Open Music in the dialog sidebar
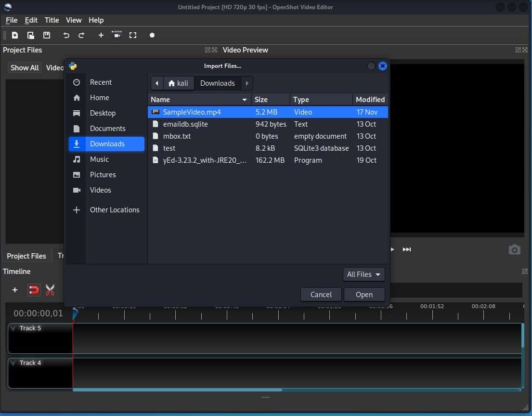Screen dimensions: 532x416 pyautogui.click(x=106, y=159)
